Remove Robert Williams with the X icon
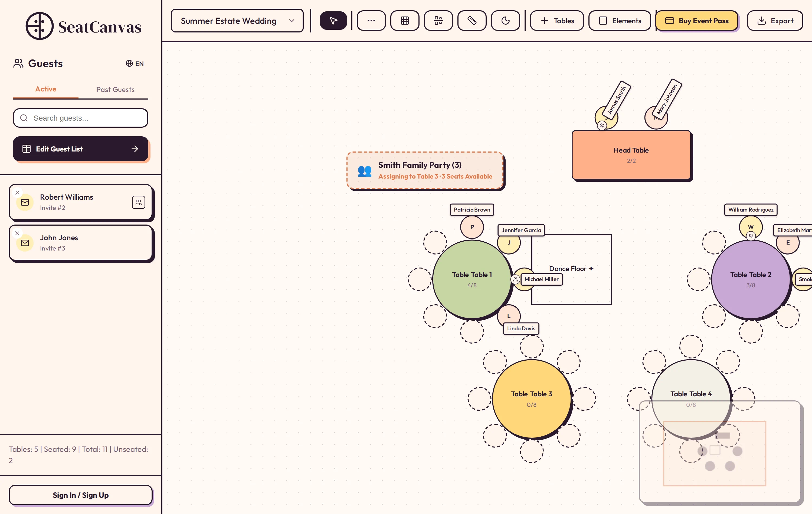Image resolution: width=812 pixels, height=514 pixels. click(x=18, y=192)
